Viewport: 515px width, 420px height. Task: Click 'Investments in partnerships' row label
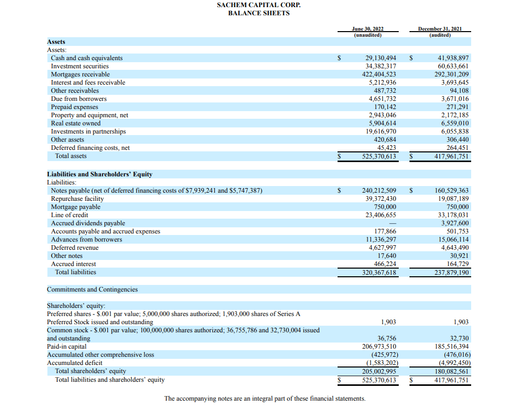88,132
